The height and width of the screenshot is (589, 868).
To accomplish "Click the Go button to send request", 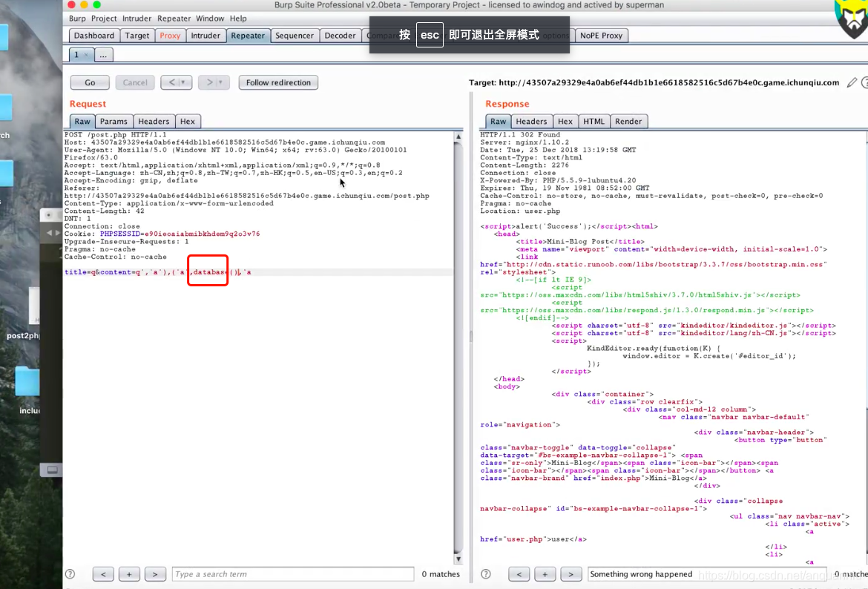I will [90, 82].
